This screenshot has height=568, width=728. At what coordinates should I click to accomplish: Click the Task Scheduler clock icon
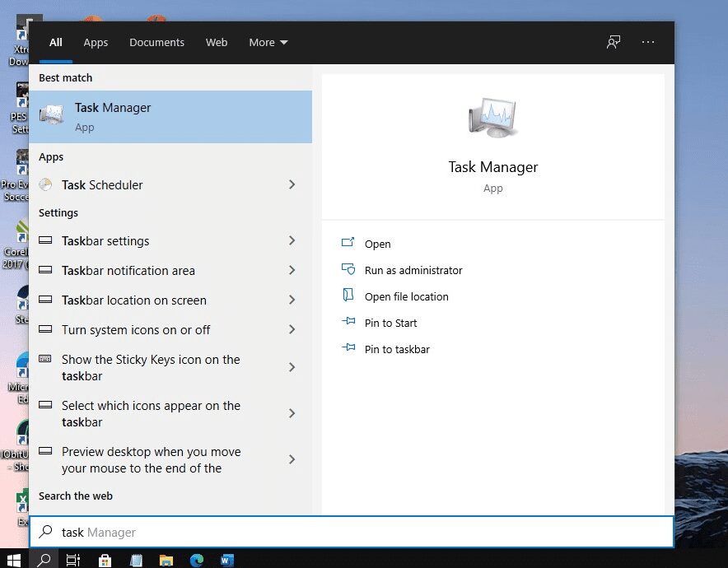tap(45, 184)
